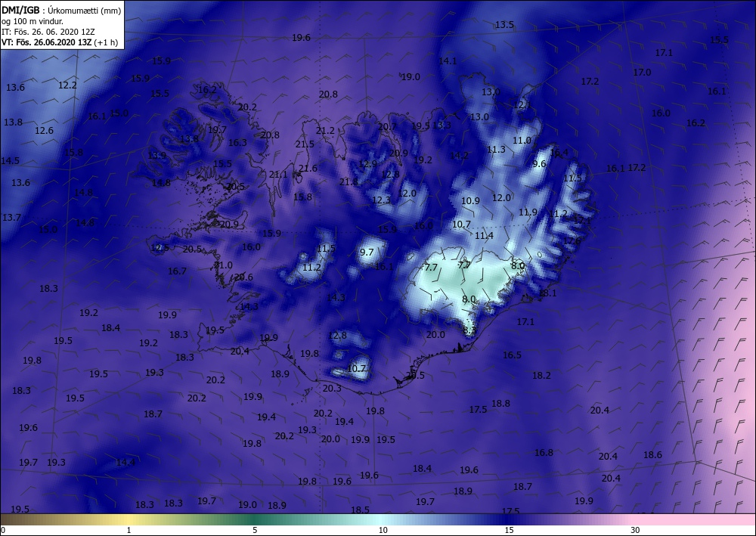
Task: Click the color scale label '5'
Action: 255,530
